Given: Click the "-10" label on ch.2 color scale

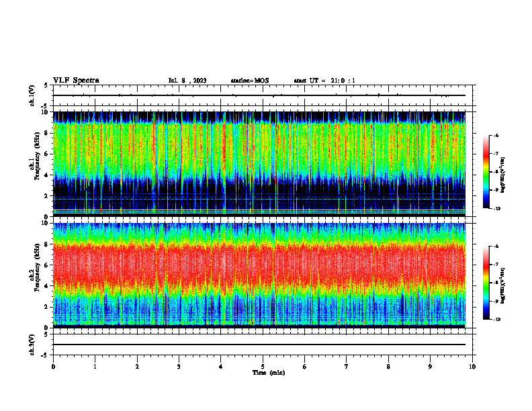Looking at the screenshot, I should pos(496,320).
